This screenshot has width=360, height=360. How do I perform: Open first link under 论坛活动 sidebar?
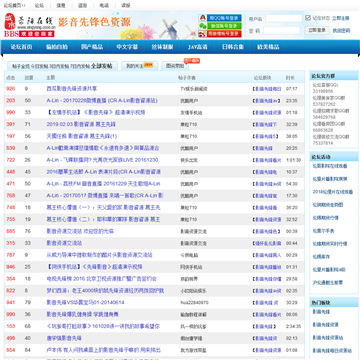(x=330, y=166)
